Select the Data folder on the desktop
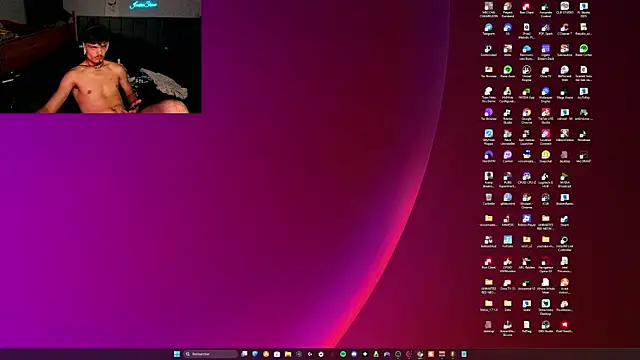Screen dimensions: 640x360 pos(507,305)
